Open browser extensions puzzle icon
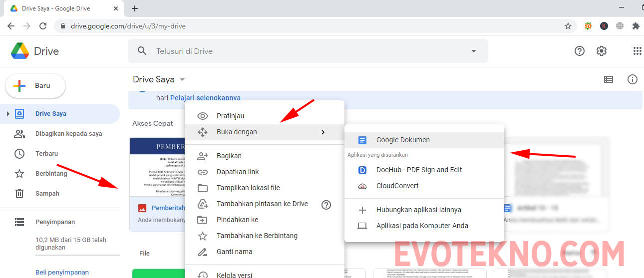The image size is (644, 278). tap(636, 26)
